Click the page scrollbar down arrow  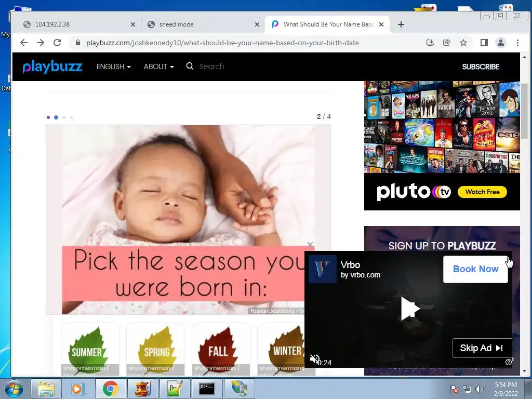pos(524,371)
